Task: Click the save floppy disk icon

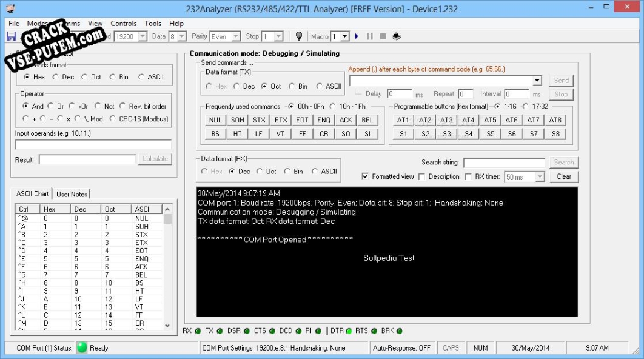Action: coord(12,36)
